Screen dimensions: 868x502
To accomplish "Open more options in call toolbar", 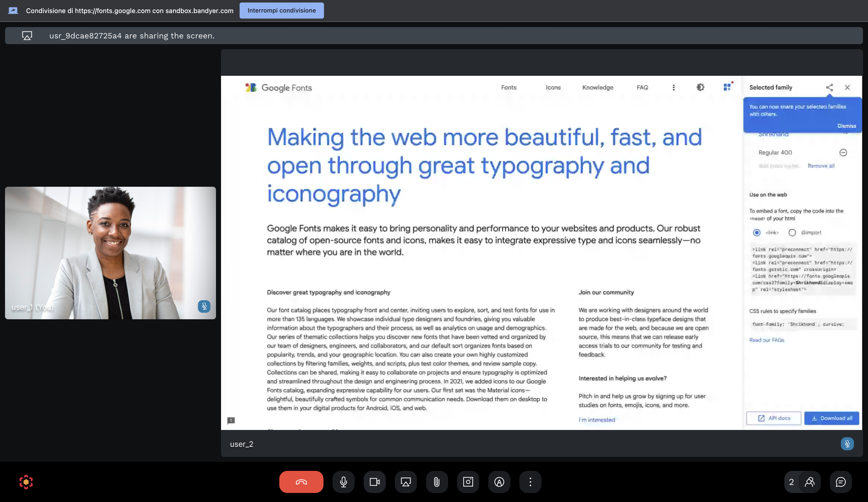I will pos(530,482).
